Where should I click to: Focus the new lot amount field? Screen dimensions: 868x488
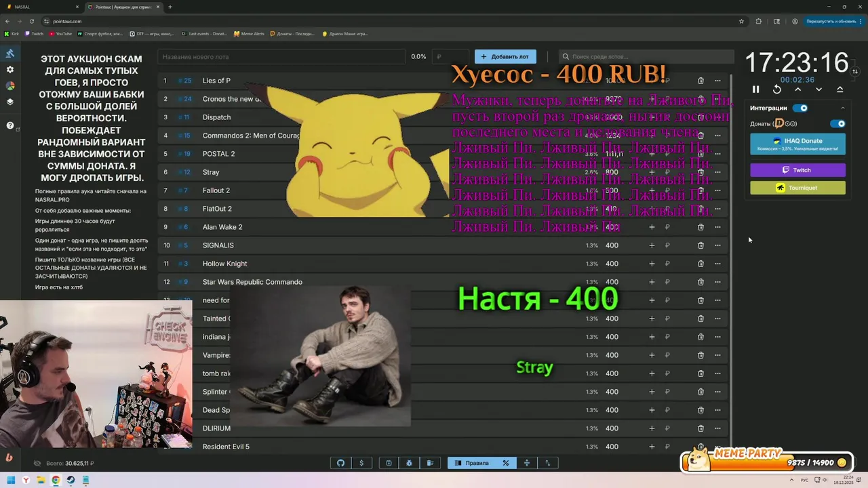tap(450, 57)
